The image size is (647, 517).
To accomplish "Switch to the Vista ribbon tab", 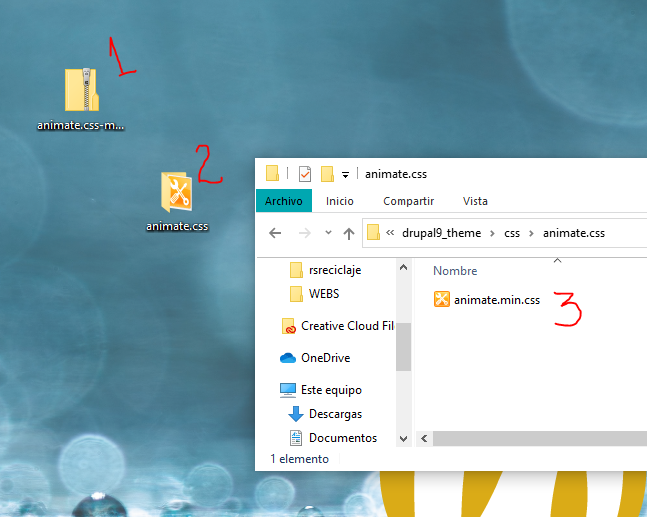I will 475,201.
